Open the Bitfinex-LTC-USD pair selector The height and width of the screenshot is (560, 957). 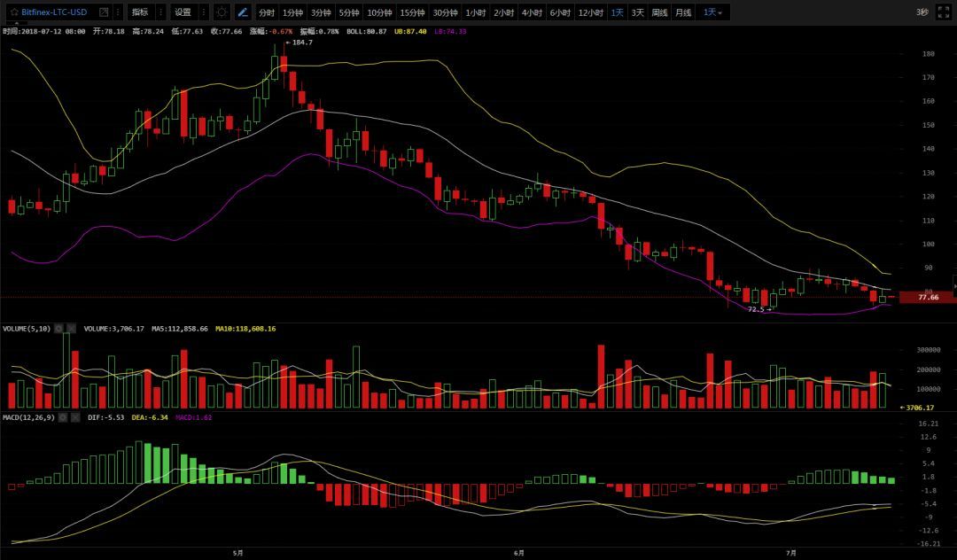point(54,12)
